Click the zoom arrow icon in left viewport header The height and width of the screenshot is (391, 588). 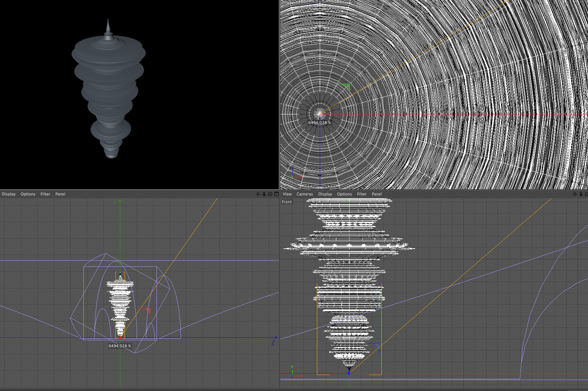tap(264, 194)
